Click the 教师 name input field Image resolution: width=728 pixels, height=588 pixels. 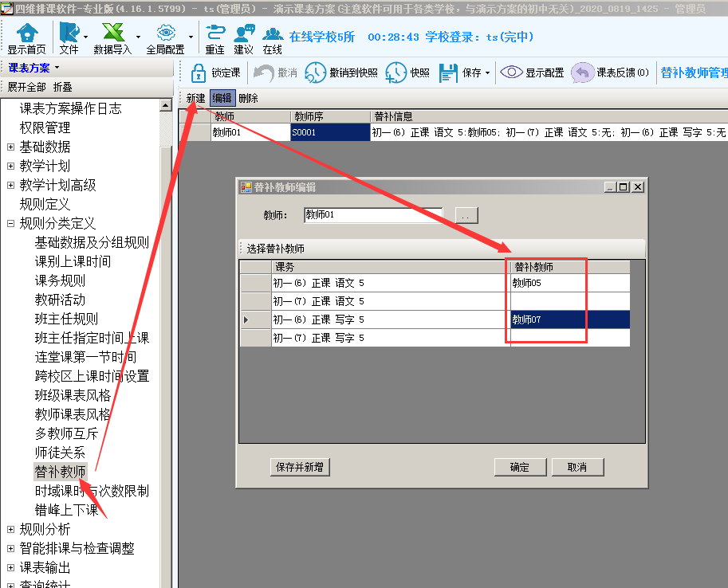click(x=372, y=215)
